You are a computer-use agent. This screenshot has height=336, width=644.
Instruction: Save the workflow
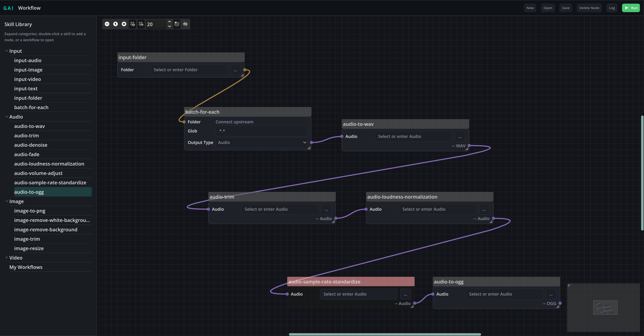566,8
